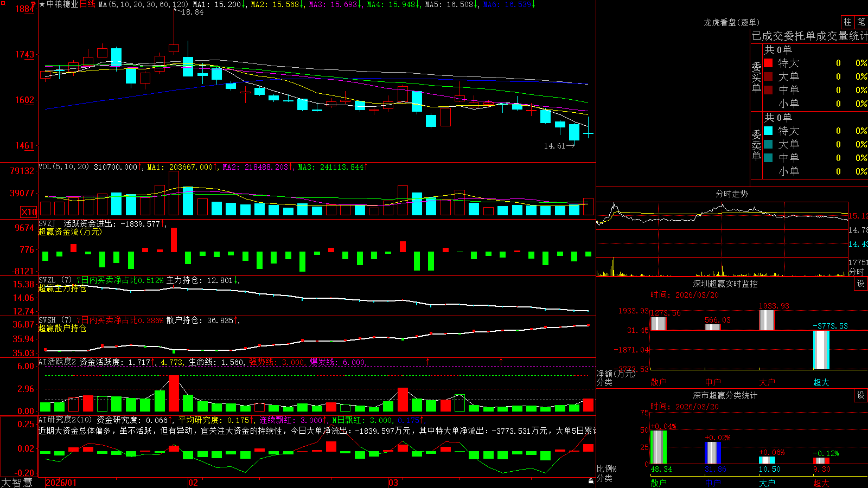Click the 强势线: 3.000 label
This screenshot has width=868, height=488.
coord(277,362)
